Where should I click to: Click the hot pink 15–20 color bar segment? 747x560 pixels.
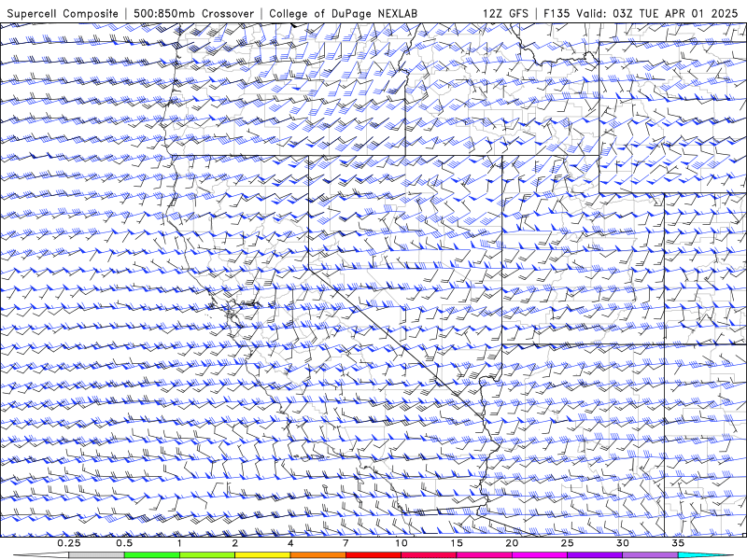(484, 555)
